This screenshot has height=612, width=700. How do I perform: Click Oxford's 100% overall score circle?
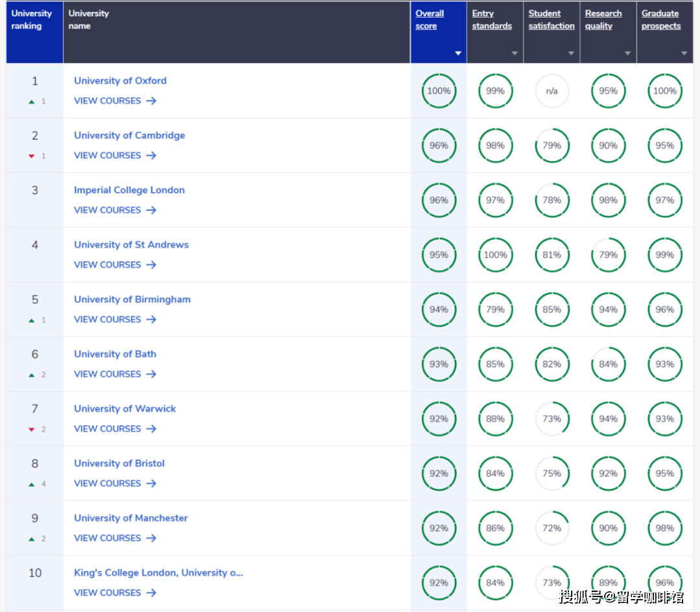439,91
